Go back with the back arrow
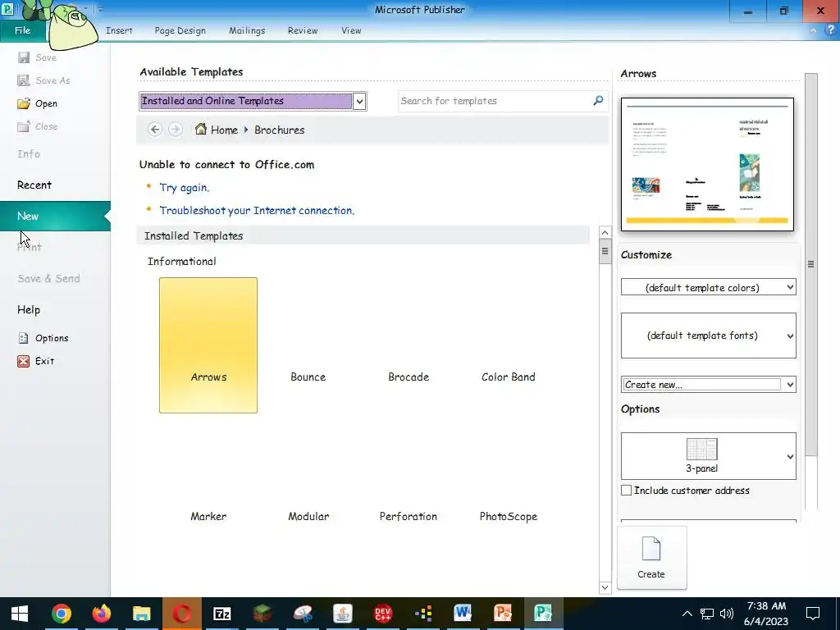The height and width of the screenshot is (630, 840). (155, 130)
